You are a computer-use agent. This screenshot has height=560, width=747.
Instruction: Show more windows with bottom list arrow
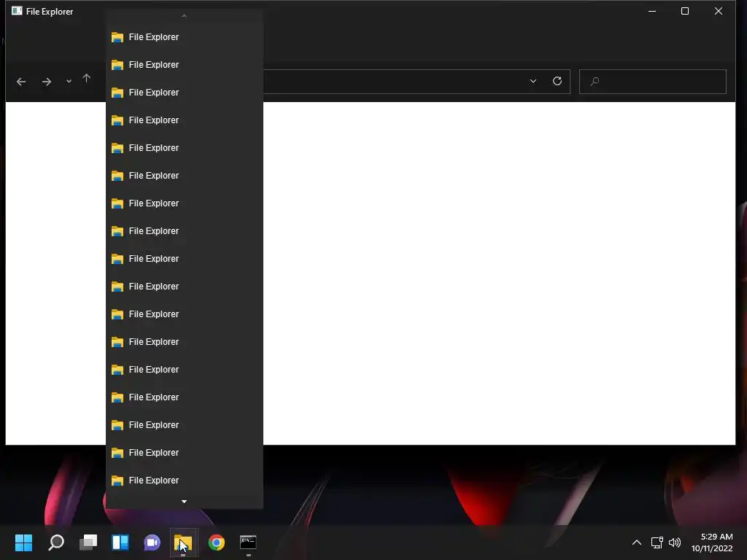point(185,502)
